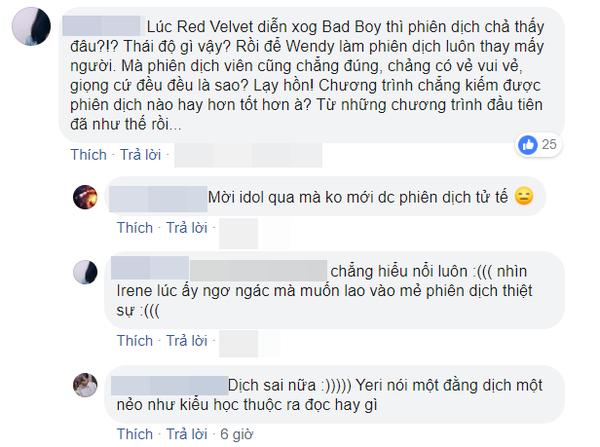600x447 pixels.
Task: Click the 25 reaction count
Action: [549, 144]
